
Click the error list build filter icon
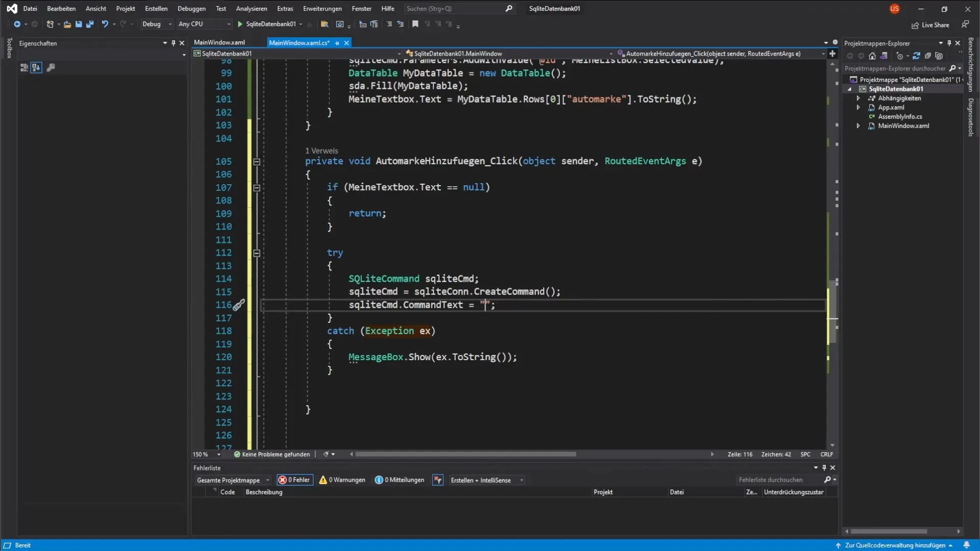click(437, 480)
